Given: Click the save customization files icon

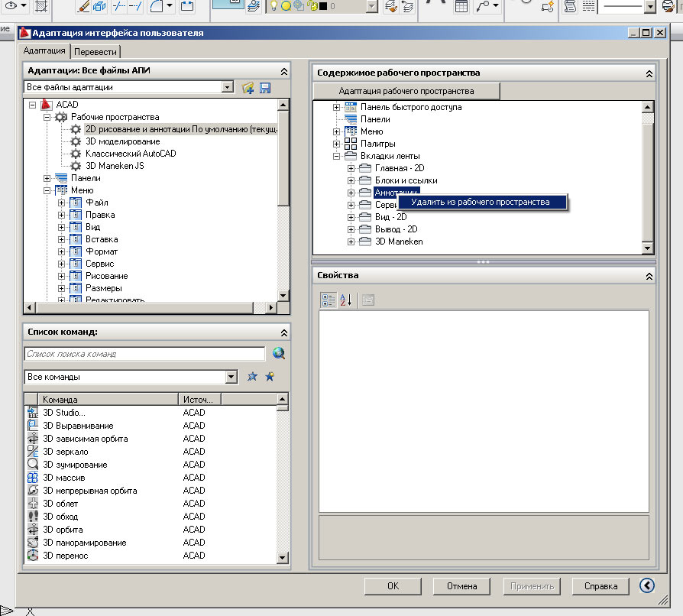Looking at the screenshot, I should 265,88.
